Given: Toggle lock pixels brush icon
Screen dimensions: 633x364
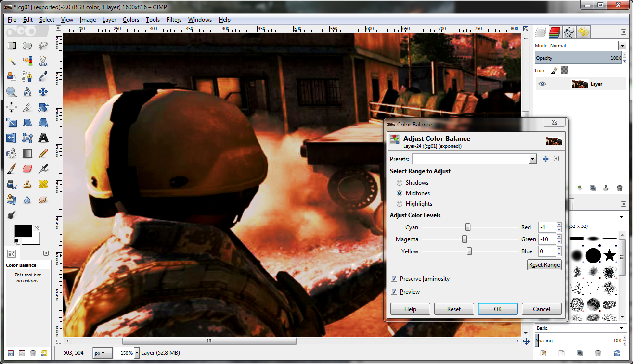Looking at the screenshot, I should [x=554, y=70].
